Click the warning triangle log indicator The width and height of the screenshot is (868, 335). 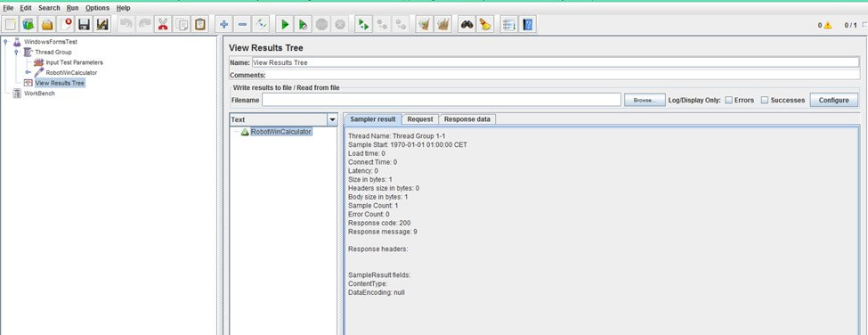tap(828, 25)
